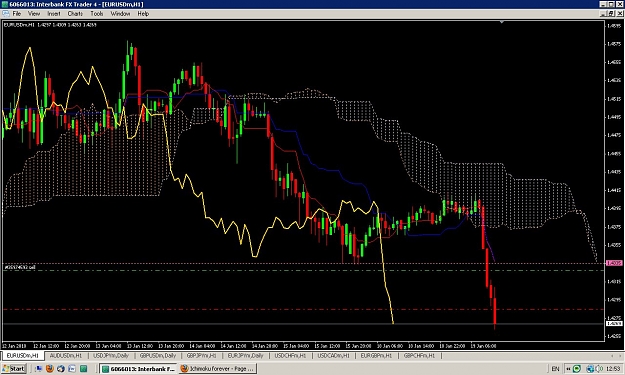
Task: Open the File menu
Action: [17, 14]
